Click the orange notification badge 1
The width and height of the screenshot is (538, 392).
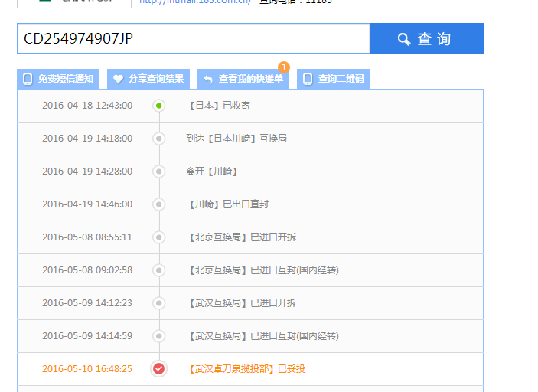tap(284, 67)
